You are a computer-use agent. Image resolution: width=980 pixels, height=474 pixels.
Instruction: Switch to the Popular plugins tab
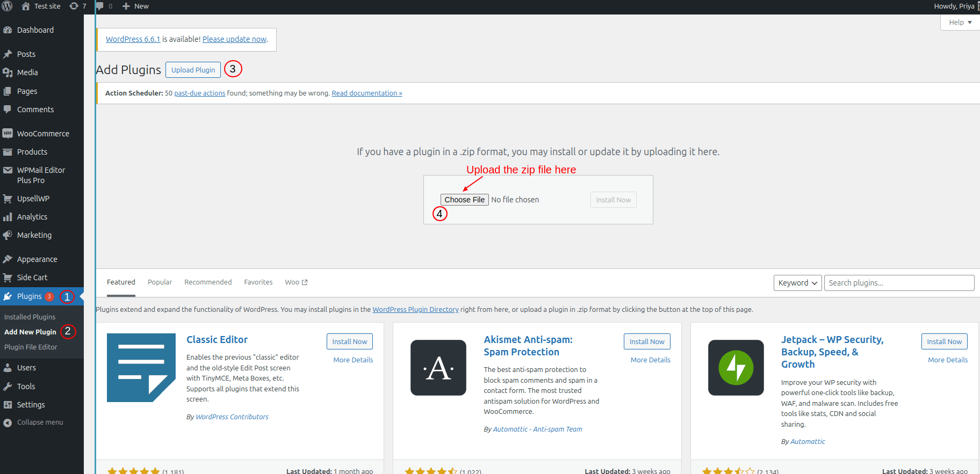click(x=160, y=282)
